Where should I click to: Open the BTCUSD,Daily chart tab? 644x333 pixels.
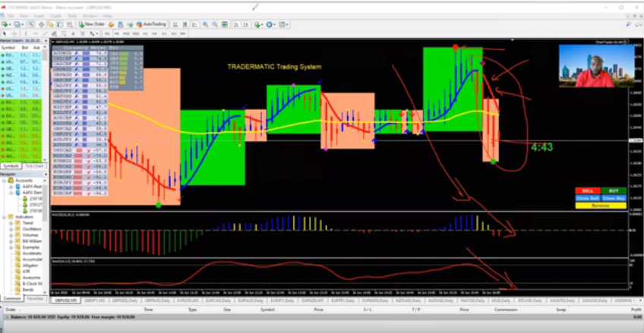coord(531,300)
